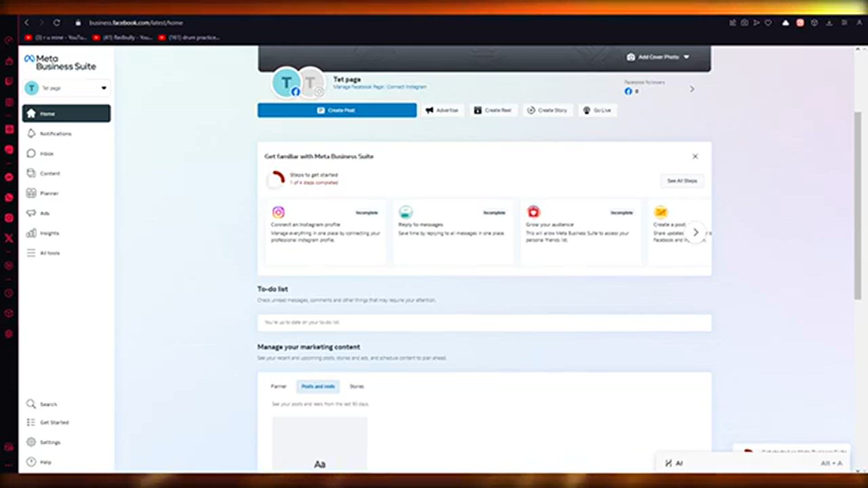
Task: Click the Create Post button
Action: click(337, 110)
